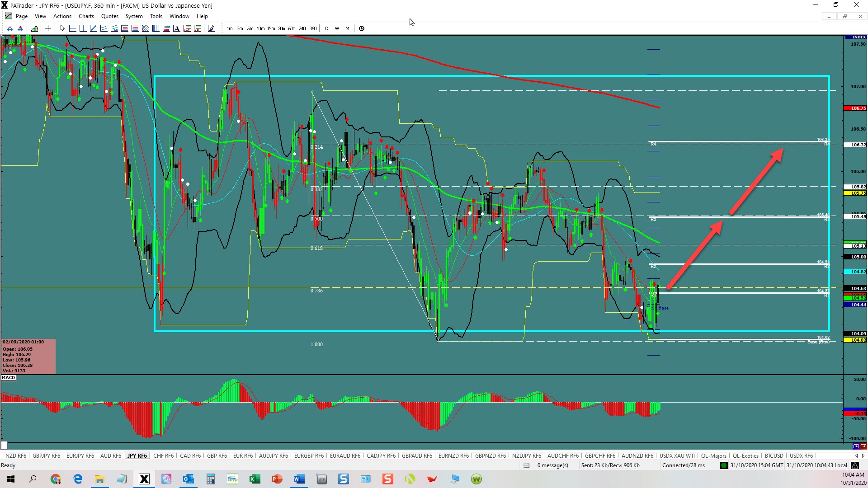Click the OHLC data box for 02/09/2020
Screen dimensions: 868x488
coord(28,357)
